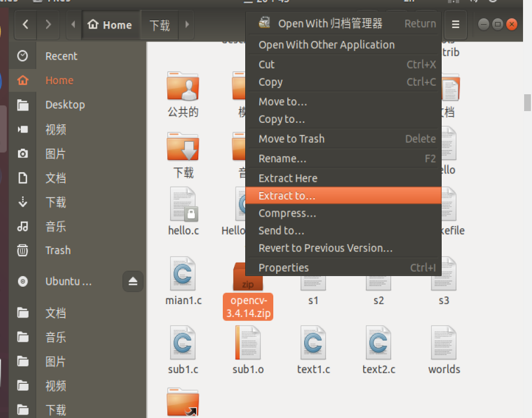Image resolution: width=532 pixels, height=418 pixels.
Task: Click the path bar left scroll arrow
Action: tap(74, 25)
